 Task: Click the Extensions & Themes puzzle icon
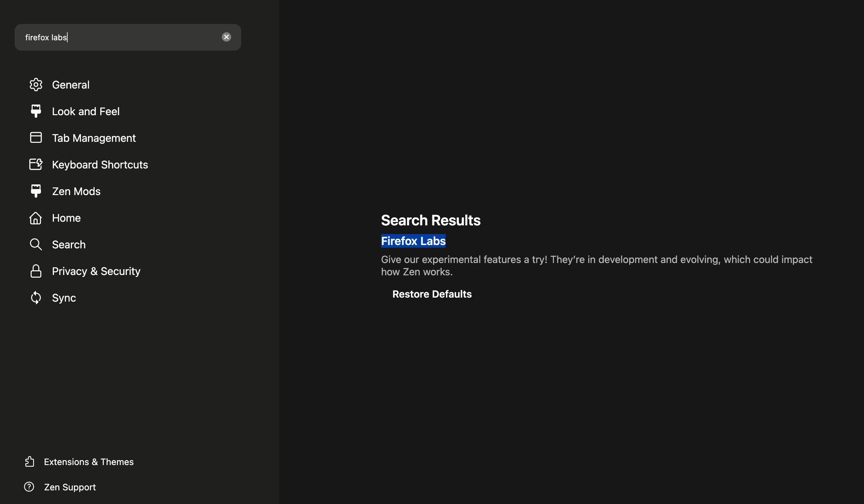pyautogui.click(x=30, y=461)
